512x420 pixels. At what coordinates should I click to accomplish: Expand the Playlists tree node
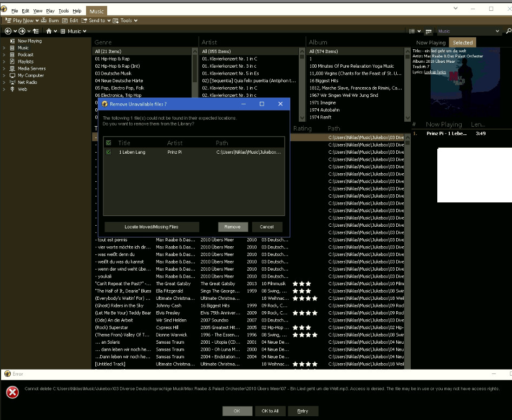[x=4, y=62]
